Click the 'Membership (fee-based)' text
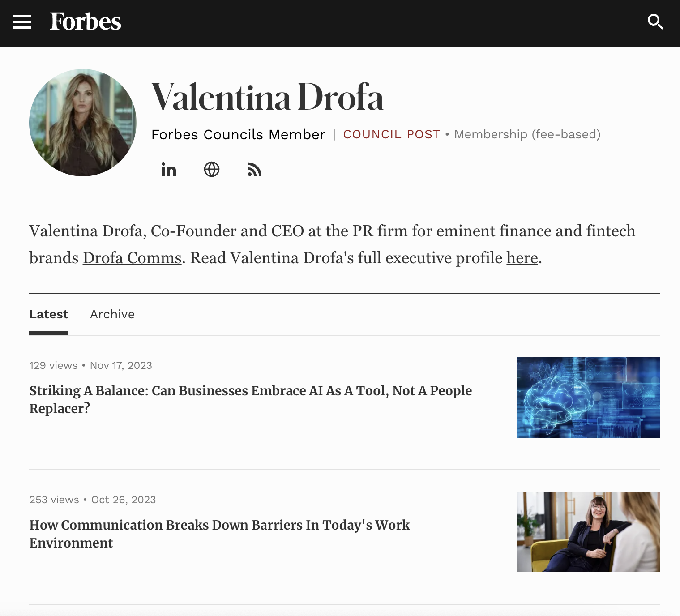This screenshot has height=616, width=680. [x=527, y=134]
